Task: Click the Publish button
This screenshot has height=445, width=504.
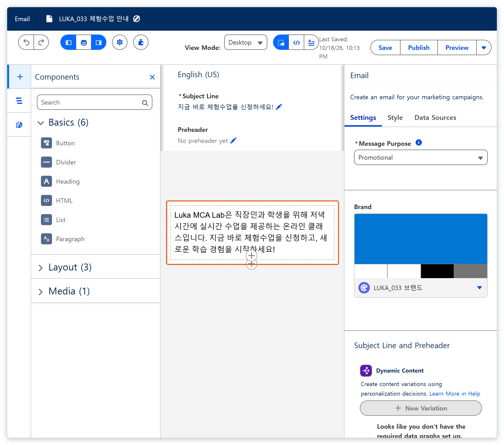Action: (419, 48)
